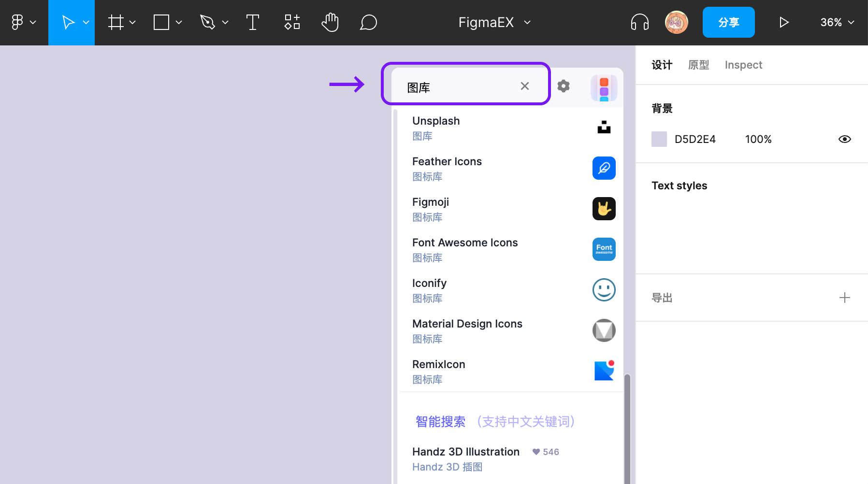Image resolution: width=868 pixels, height=484 pixels.
Task: Select the Font Awesome Icons result title
Action: point(465,242)
